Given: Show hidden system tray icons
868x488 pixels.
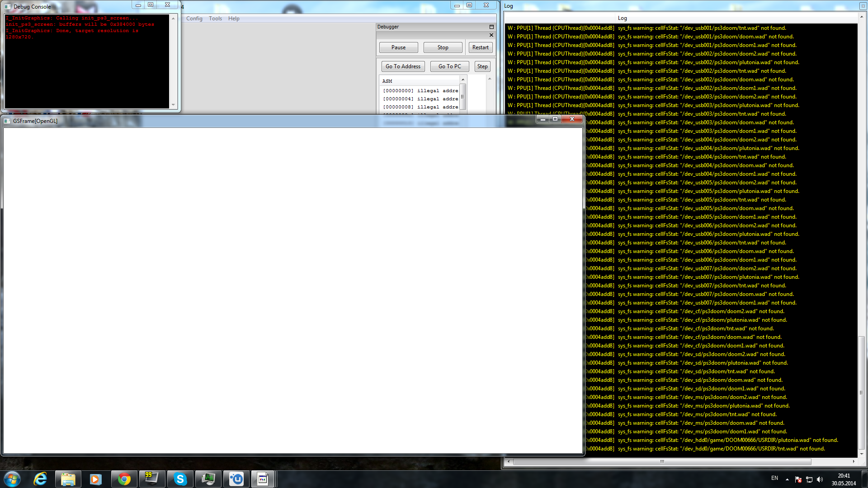Looking at the screenshot, I should [787, 479].
